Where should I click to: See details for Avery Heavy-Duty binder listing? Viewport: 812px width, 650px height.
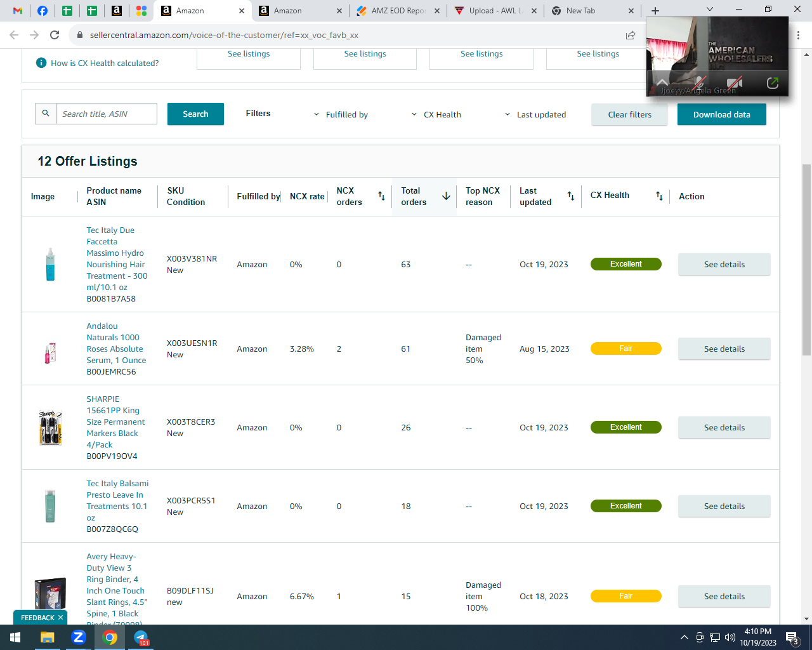coord(724,596)
